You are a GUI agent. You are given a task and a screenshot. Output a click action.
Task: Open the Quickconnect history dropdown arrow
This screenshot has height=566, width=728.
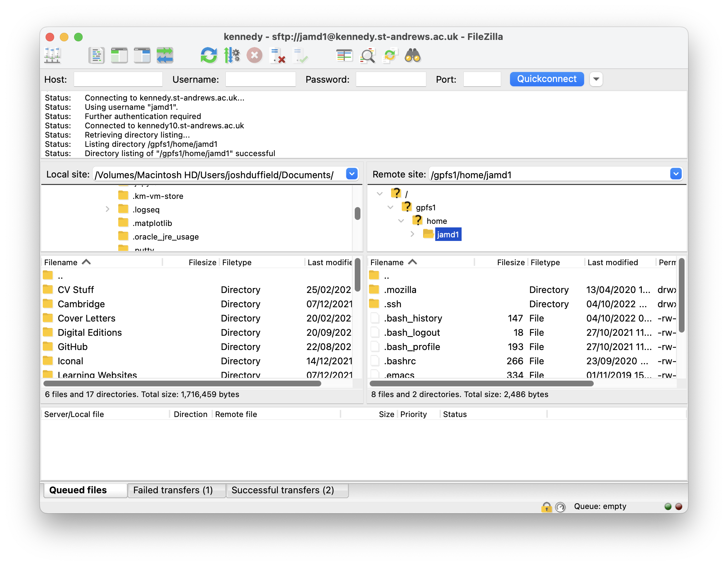coord(596,79)
